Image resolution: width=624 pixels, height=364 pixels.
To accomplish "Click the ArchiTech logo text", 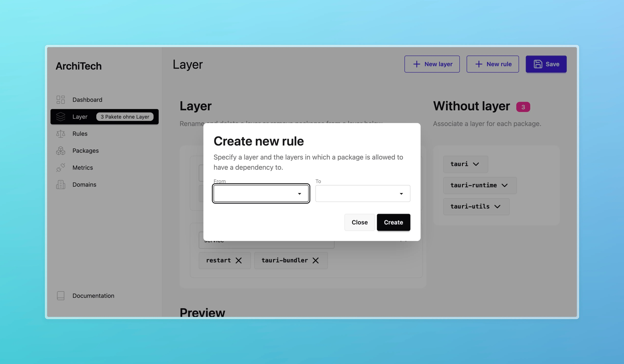I will point(78,66).
